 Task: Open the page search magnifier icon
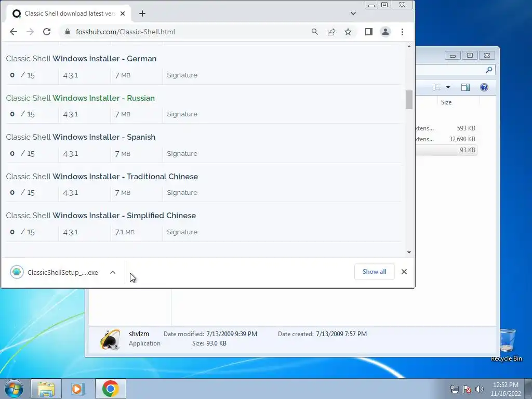tap(314, 32)
